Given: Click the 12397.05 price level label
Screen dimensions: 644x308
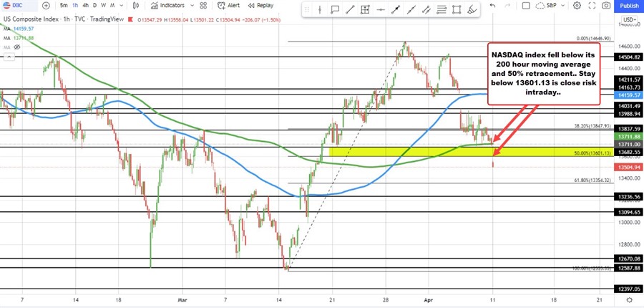Looking at the screenshot, I should [629, 289].
